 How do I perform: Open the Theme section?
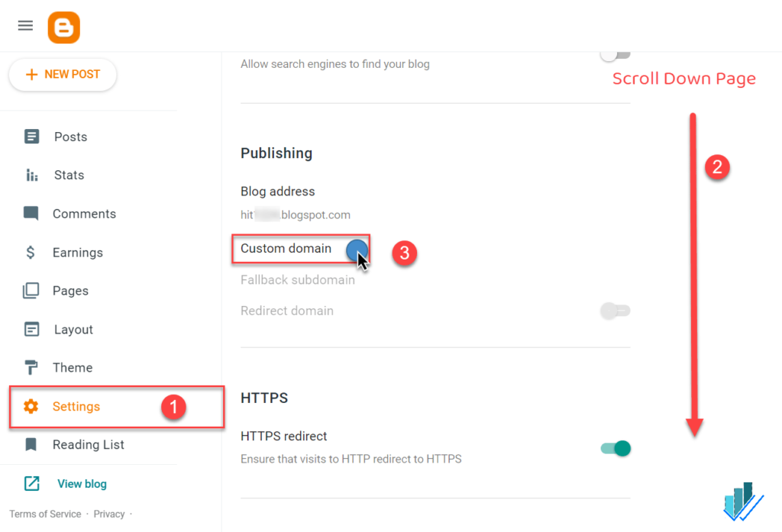coord(31,367)
